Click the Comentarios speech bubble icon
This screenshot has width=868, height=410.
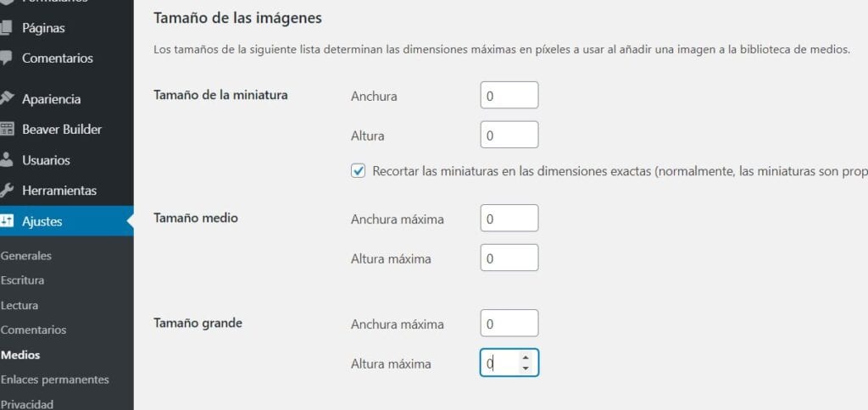click(5, 58)
